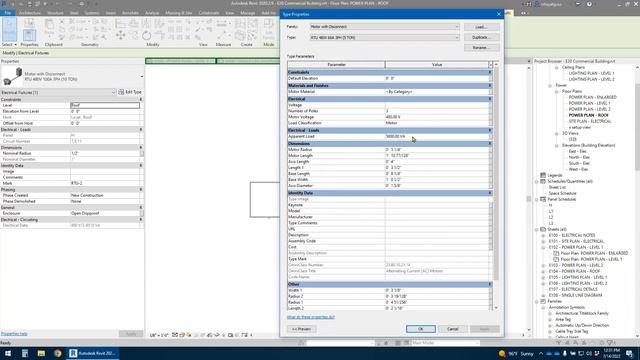
Task: Switch to the Manage ribbon tab
Action: (248, 13)
